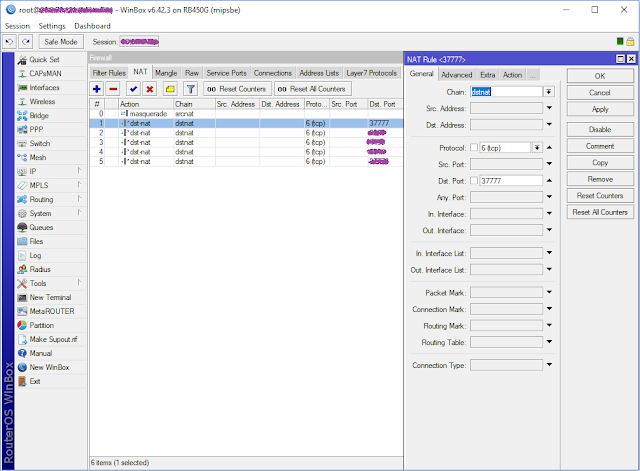
Task: Click the NAT Rule window close button
Action: [x=631, y=59]
